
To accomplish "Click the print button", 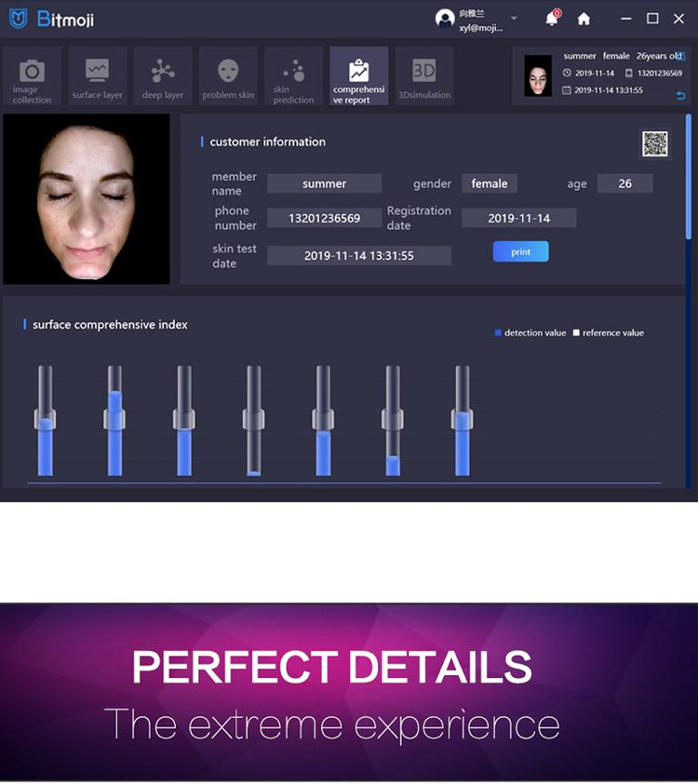I will click(520, 251).
